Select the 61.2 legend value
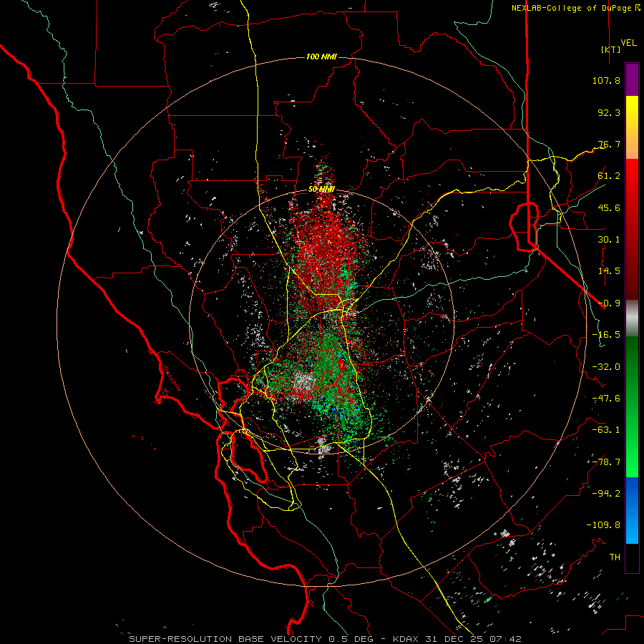The image size is (644, 644). click(x=609, y=176)
